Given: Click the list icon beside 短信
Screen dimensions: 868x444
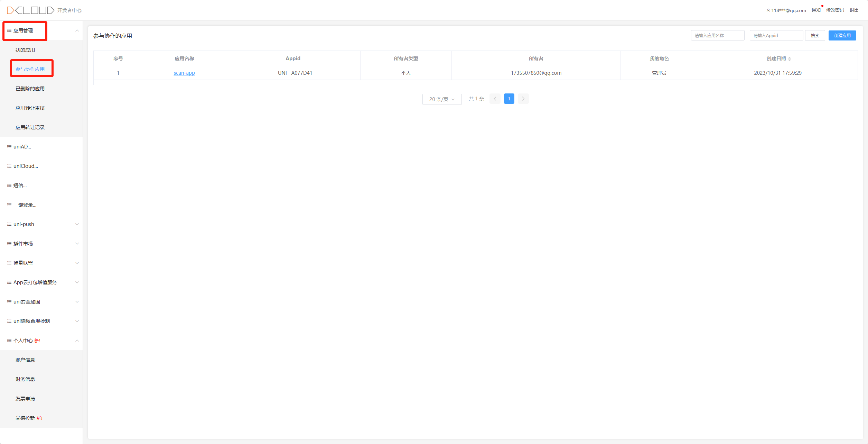Looking at the screenshot, I should 9,185.
